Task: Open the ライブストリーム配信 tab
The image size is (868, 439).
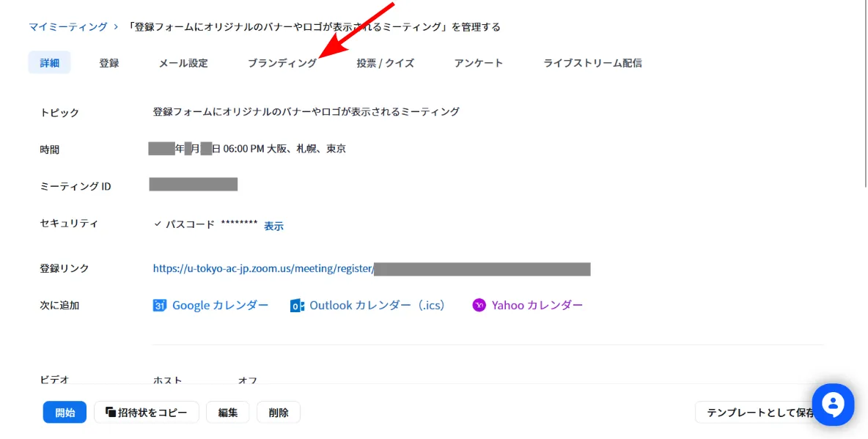Action: (x=592, y=63)
